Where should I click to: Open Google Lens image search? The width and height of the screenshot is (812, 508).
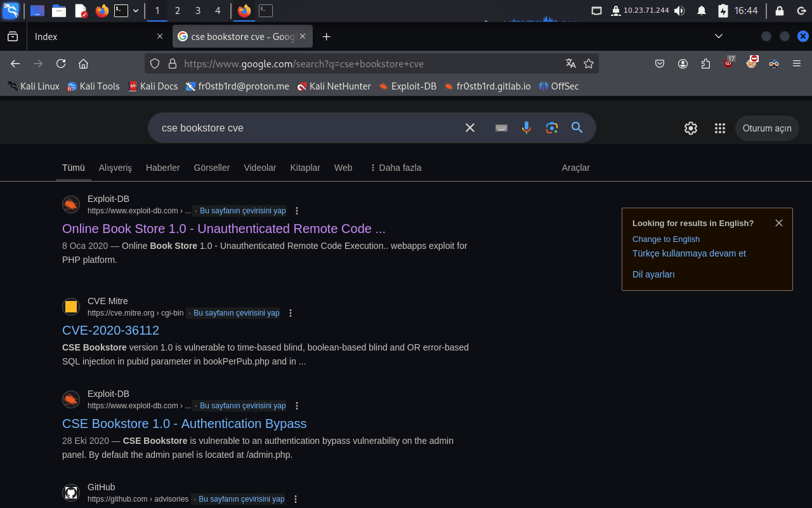[x=551, y=128]
